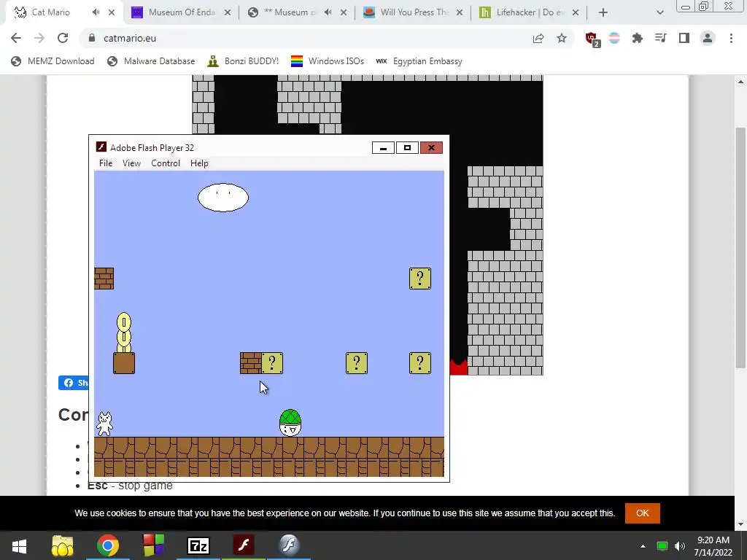Switch to Will You Press The tab
Screen dimensions: 747x560
point(414,12)
